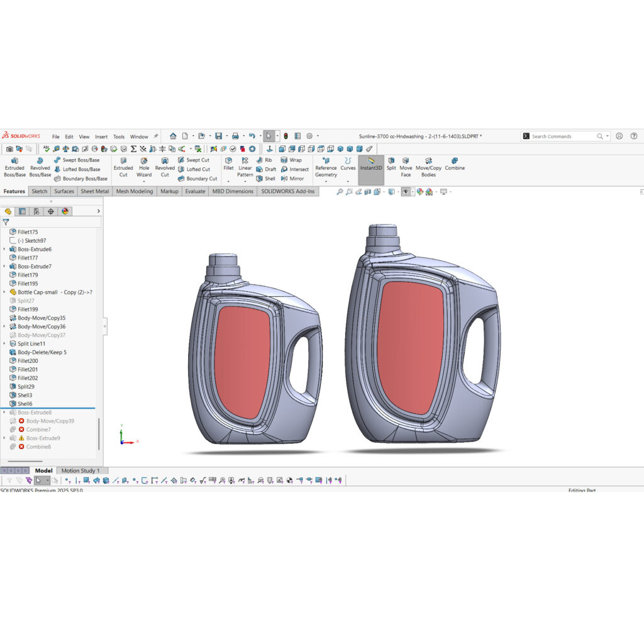Screen dimensions: 644x644
Task: Open the DisplayManager appearance tab
Action: tap(65, 211)
